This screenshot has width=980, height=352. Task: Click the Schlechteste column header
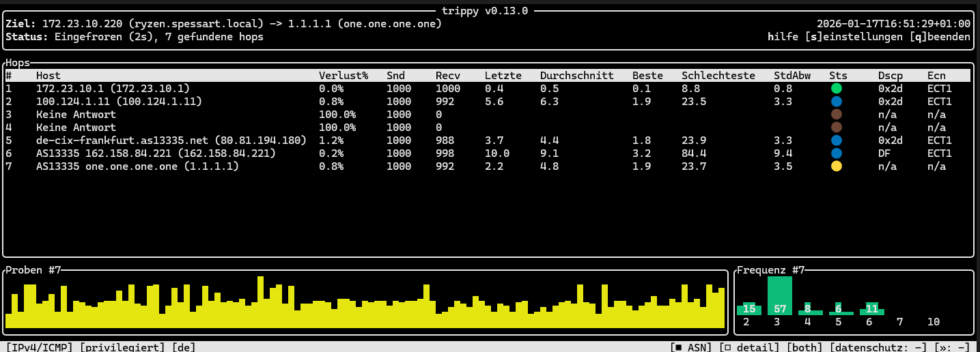click(718, 76)
